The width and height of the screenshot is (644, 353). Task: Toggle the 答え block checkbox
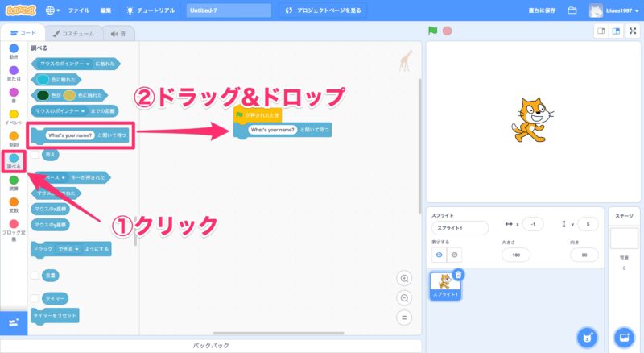click(35, 154)
